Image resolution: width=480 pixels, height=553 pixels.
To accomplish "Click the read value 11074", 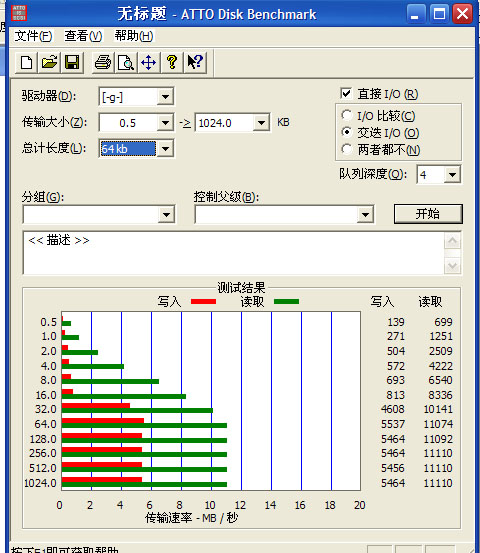I will (x=438, y=424).
